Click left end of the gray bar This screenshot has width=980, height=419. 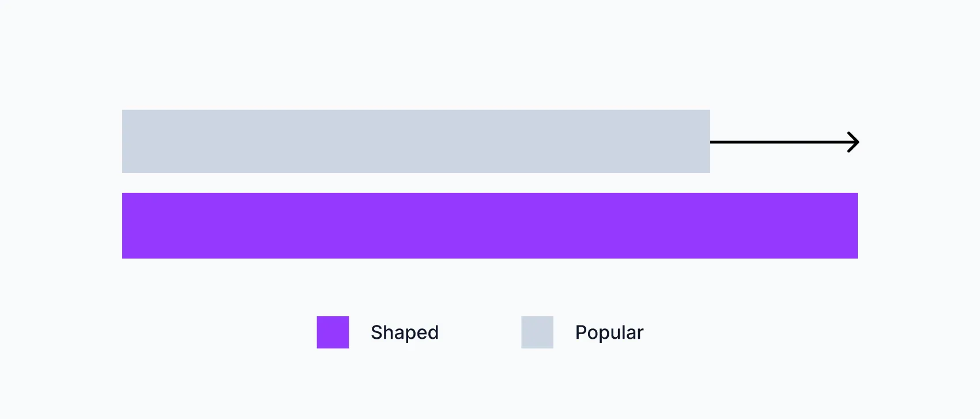128,141
